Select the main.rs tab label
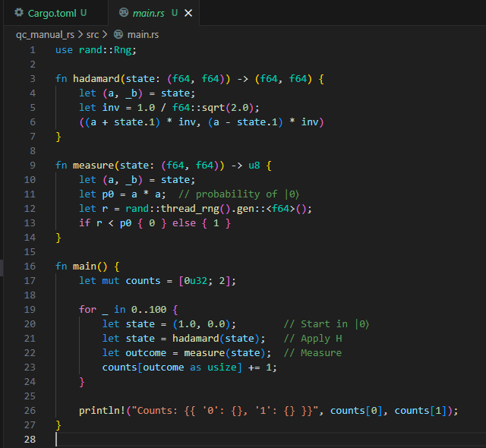The width and height of the screenshot is (486, 448). (150, 13)
